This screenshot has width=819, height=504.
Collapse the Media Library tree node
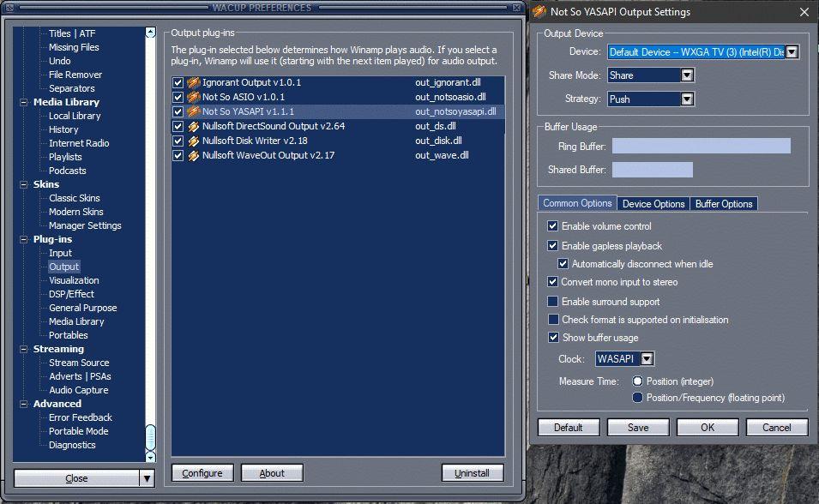point(23,102)
